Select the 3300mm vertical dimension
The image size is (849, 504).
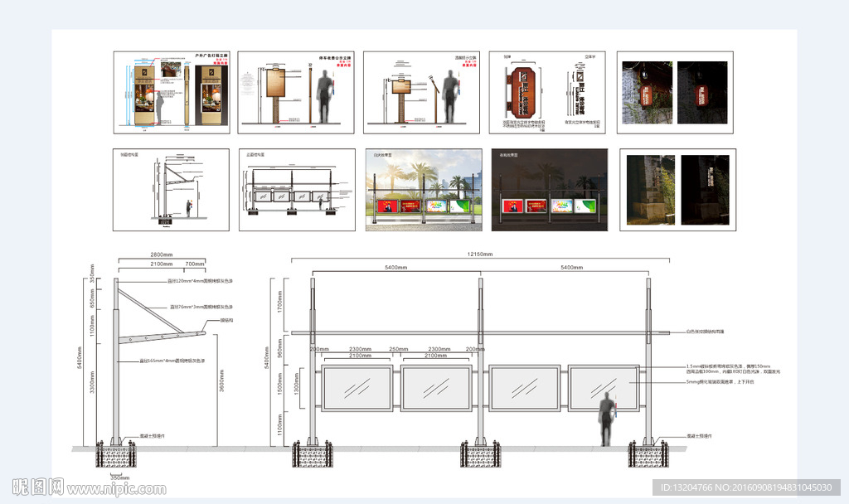point(92,382)
